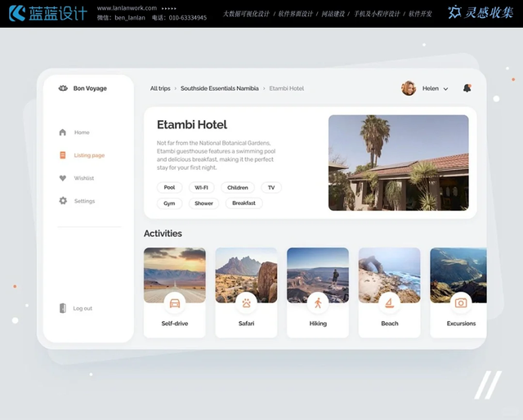Open Southside Essentials Namibia breadcrumb
The image size is (523, 420).
point(220,88)
